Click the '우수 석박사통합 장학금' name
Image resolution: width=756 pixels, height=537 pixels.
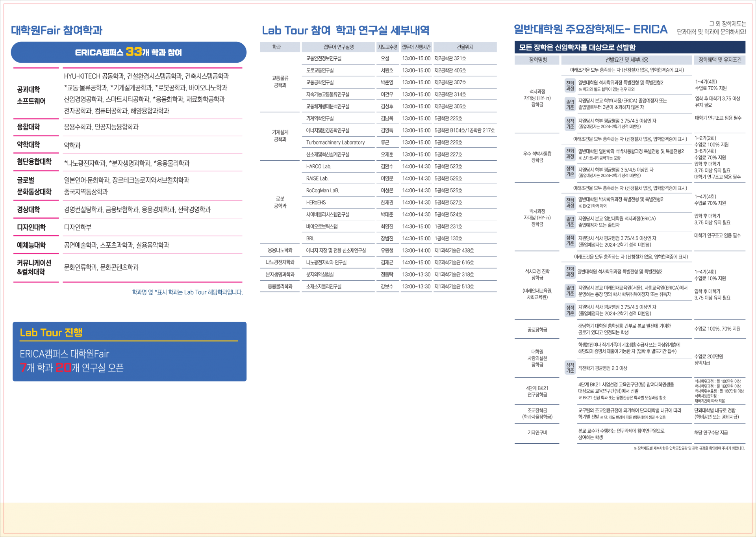click(537, 157)
